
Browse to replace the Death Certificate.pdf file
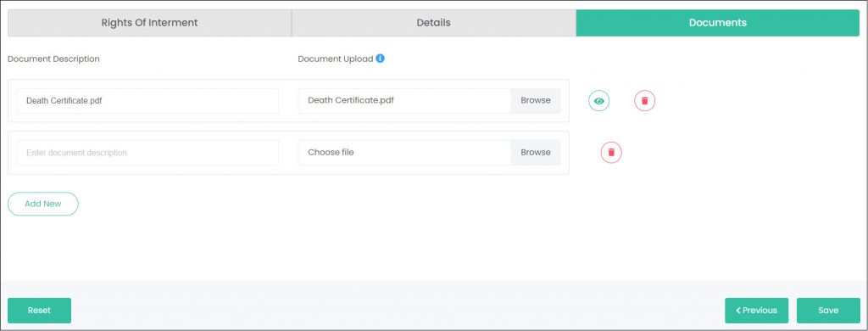tap(536, 101)
